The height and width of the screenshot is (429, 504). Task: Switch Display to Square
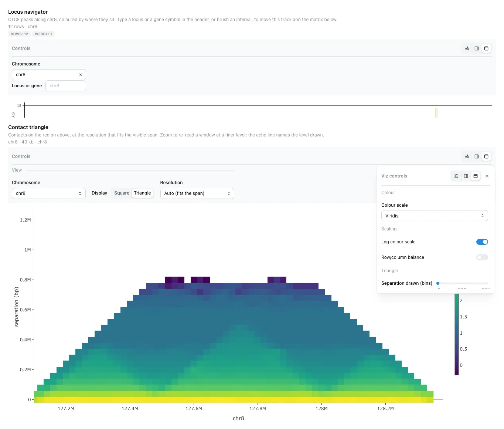[122, 193]
